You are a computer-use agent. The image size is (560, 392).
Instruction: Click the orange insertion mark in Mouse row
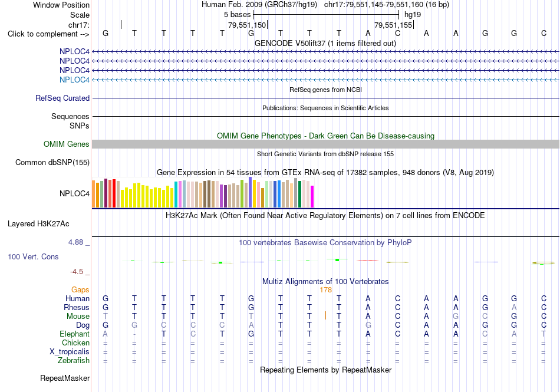click(325, 315)
